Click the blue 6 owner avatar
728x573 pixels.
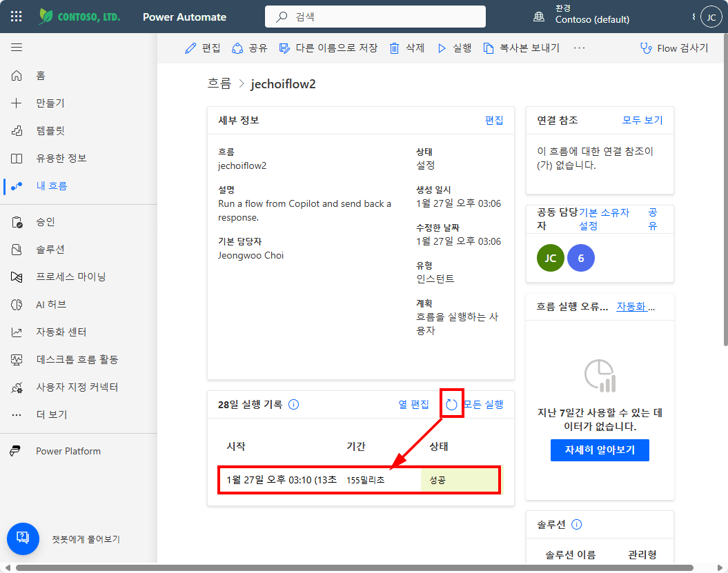tap(581, 258)
